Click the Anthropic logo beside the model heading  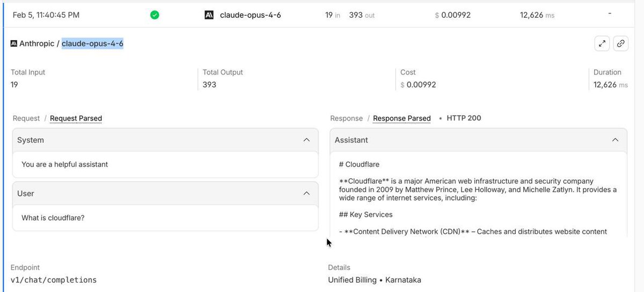(x=14, y=43)
